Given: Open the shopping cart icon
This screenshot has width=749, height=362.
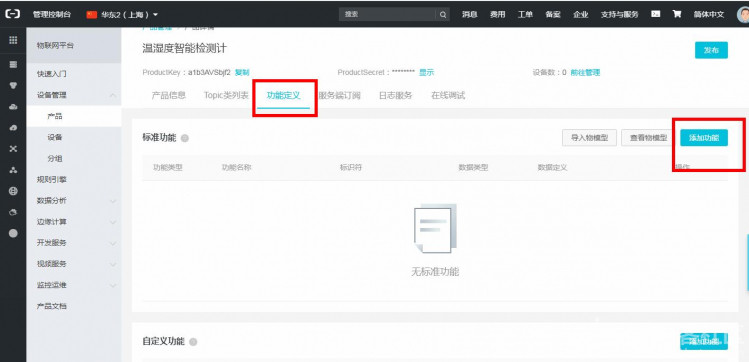Looking at the screenshot, I should tap(677, 14).
